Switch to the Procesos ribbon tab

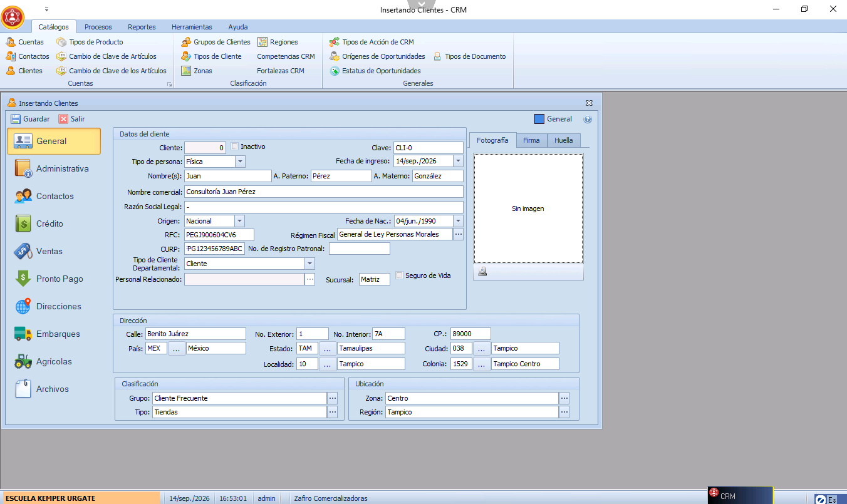(98, 27)
